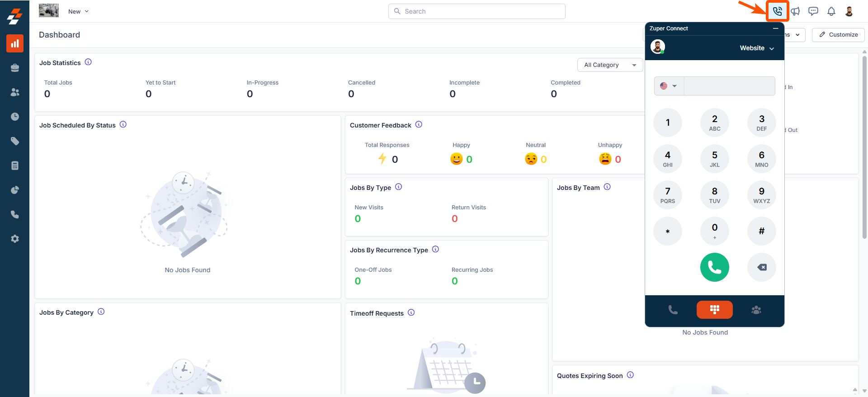Switch to the dial pad tab

click(x=715, y=310)
